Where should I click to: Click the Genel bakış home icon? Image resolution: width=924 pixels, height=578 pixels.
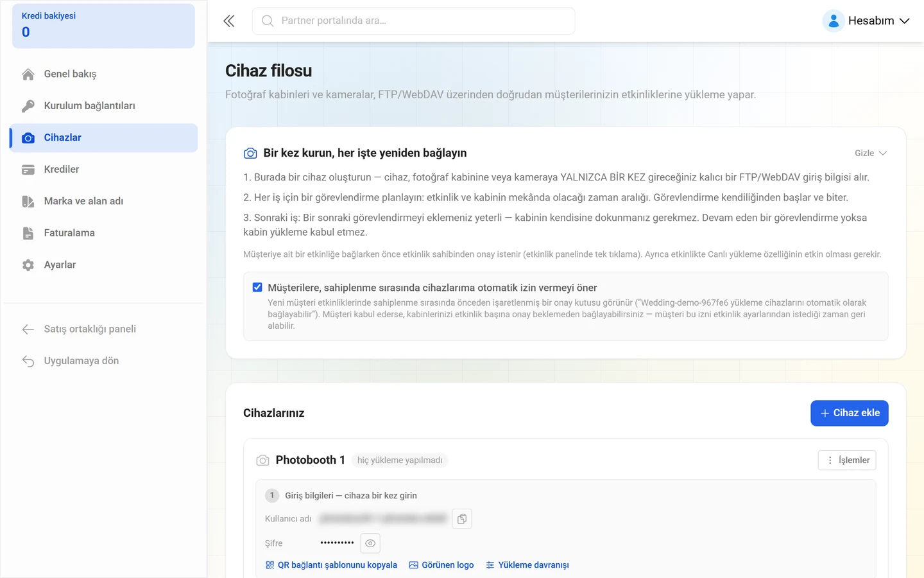(x=28, y=74)
